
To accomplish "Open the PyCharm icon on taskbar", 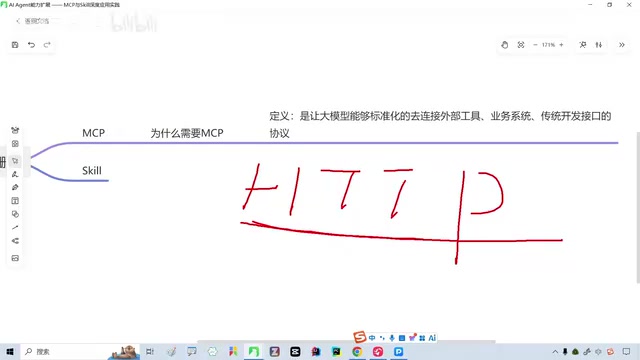I will click(x=336, y=351).
